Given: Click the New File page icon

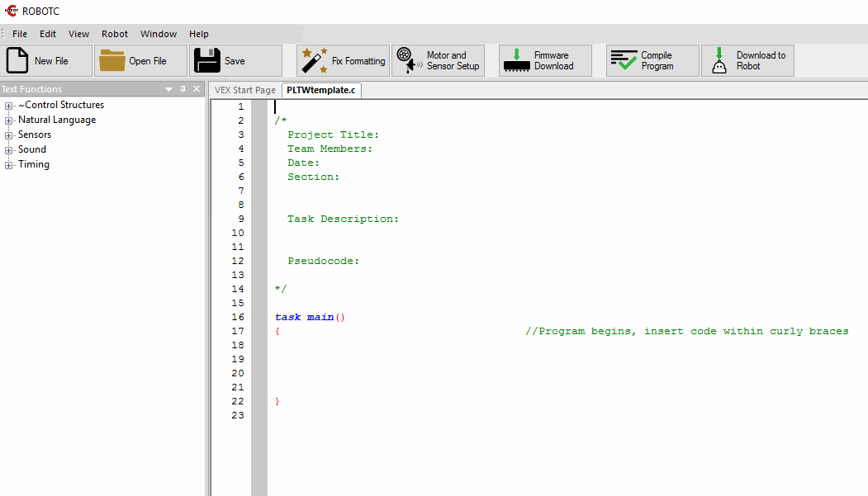Looking at the screenshot, I should (x=17, y=61).
